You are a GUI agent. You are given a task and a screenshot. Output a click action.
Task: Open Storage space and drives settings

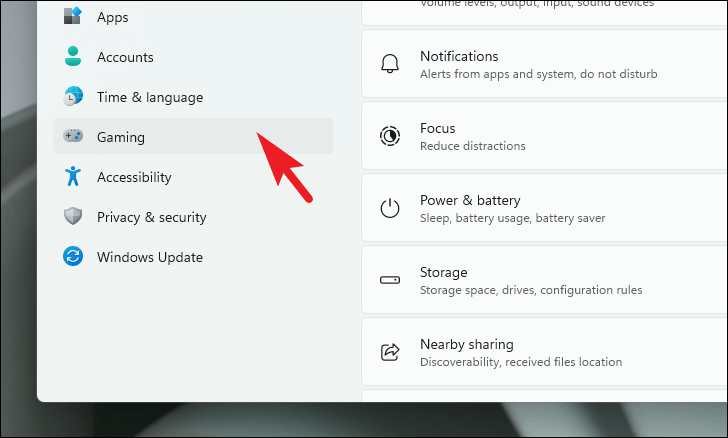point(540,280)
